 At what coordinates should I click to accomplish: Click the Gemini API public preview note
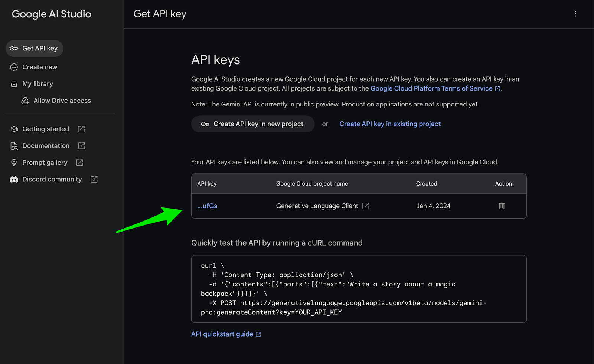tap(335, 104)
